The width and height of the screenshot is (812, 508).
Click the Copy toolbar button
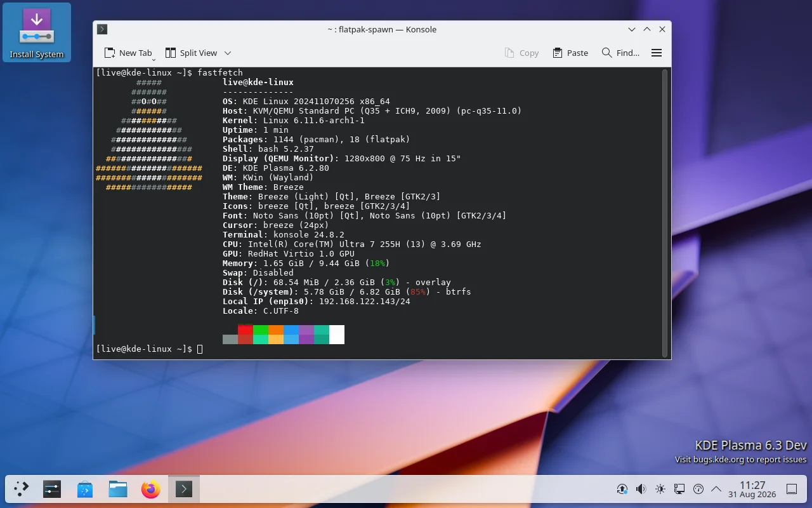click(521, 53)
